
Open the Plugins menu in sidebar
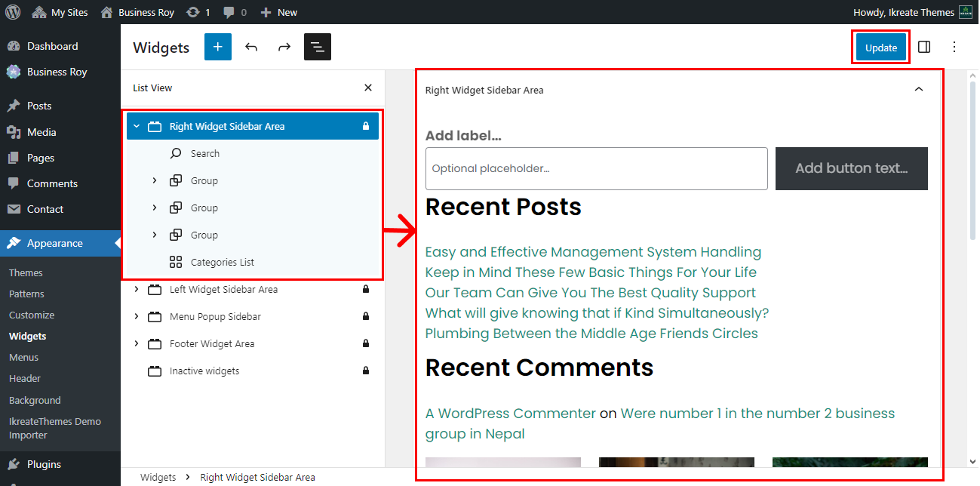tap(44, 464)
